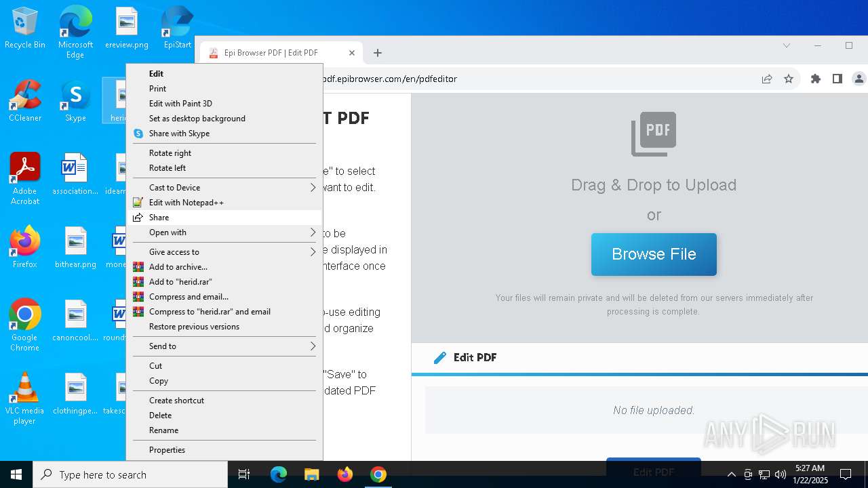Choose Edit in the context menu
The image size is (868, 488).
224,74
